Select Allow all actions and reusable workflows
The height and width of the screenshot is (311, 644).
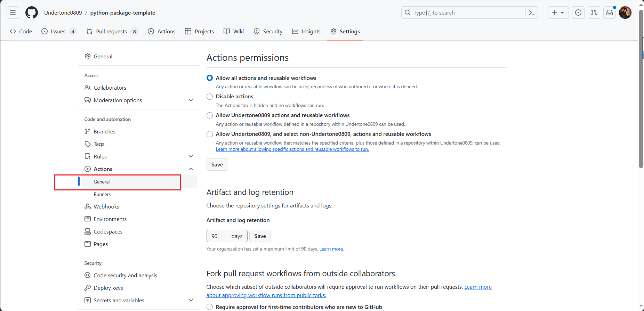click(x=210, y=78)
